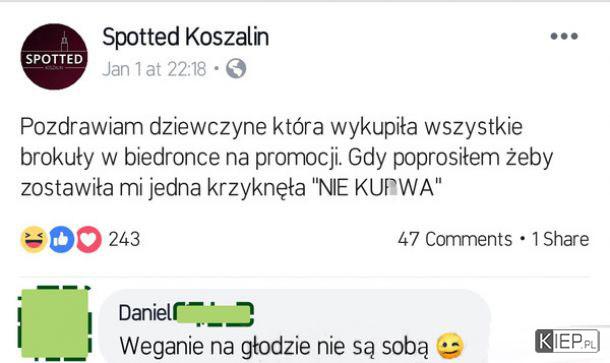610x363 pixels.
Task: Click the quoted "NIE KU..WA" text
Action: tap(377, 188)
